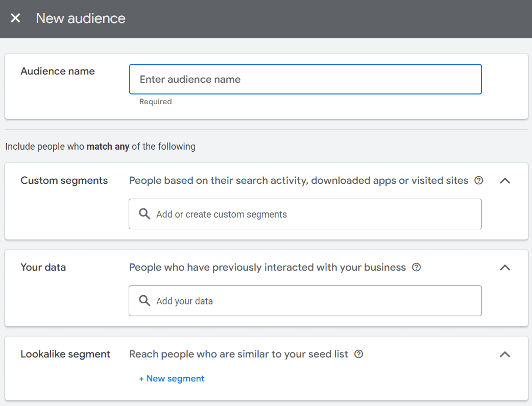Focus the Add or create custom segments field
The width and height of the screenshot is (532, 406).
(x=311, y=214)
